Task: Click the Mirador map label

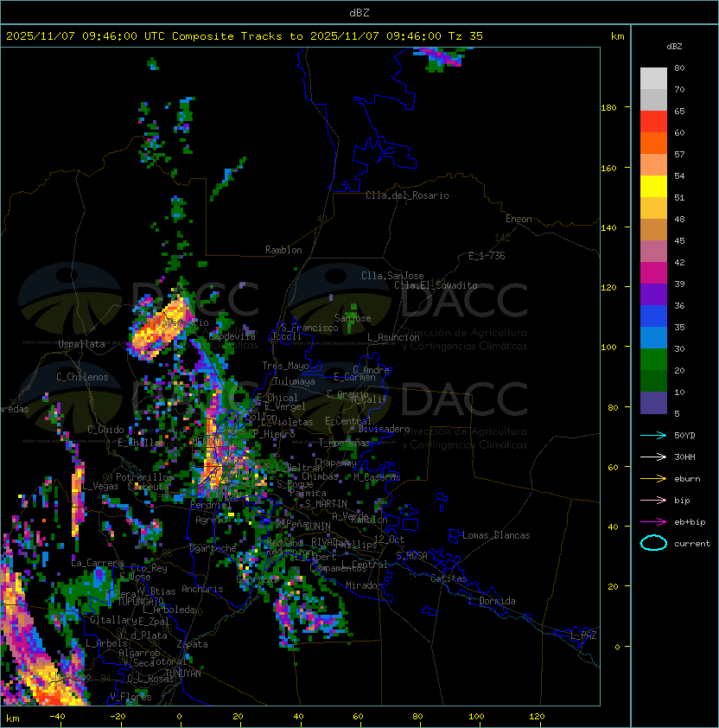Action: pyautogui.click(x=365, y=585)
